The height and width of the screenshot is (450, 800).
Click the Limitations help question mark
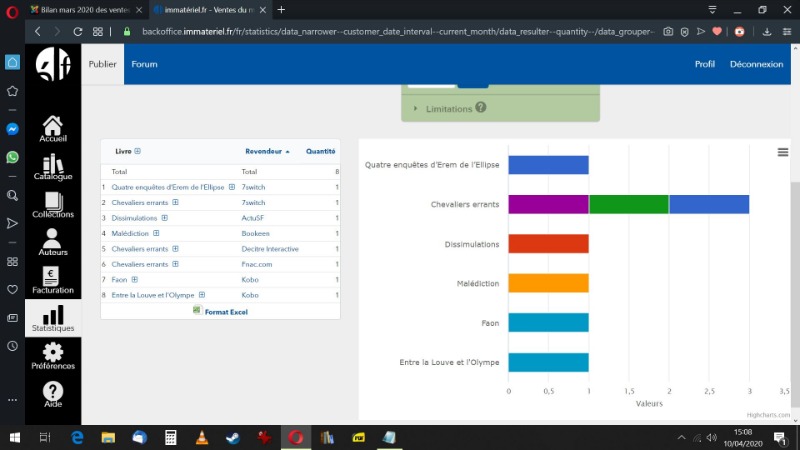click(x=481, y=108)
